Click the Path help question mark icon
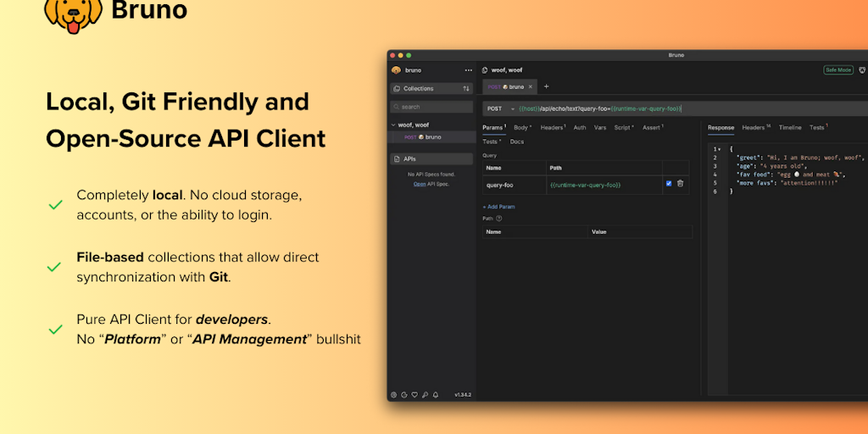Image resolution: width=868 pixels, height=434 pixels. pos(499,218)
